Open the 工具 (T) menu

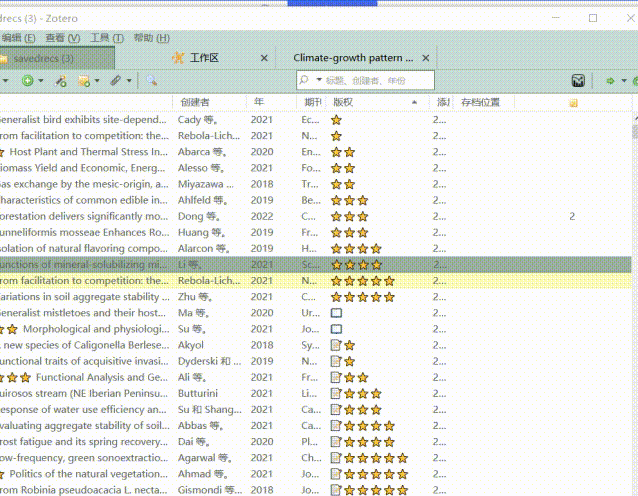pyautogui.click(x=107, y=38)
